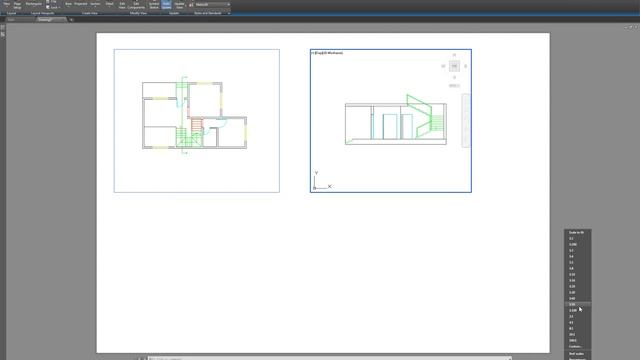Select the Rectangular viewport tool
The width and height of the screenshot is (640, 360).
coord(33,4)
